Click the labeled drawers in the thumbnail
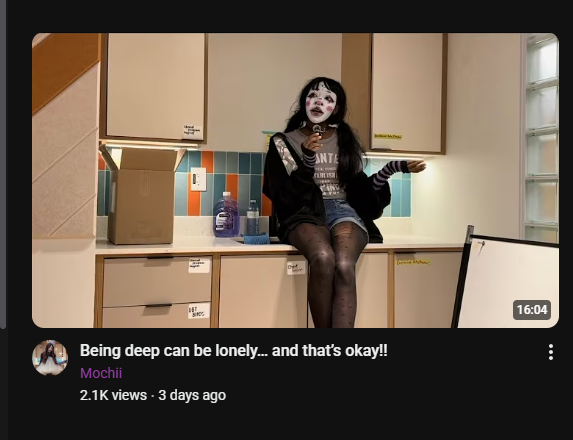The height and width of the screenshot is (440, 573). coord(157,292)
